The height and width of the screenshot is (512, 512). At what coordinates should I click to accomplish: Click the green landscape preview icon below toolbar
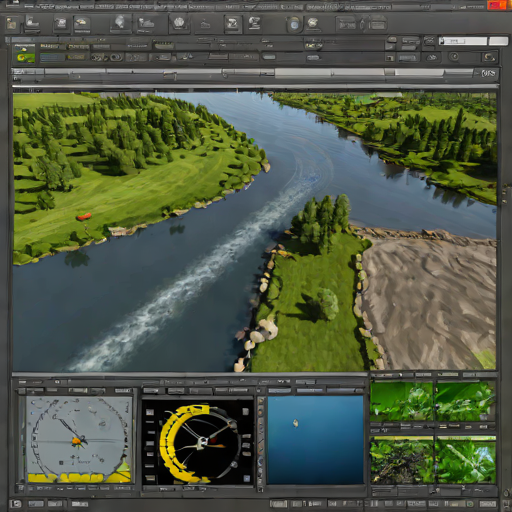pyautogui.click(x=25, y=53)
